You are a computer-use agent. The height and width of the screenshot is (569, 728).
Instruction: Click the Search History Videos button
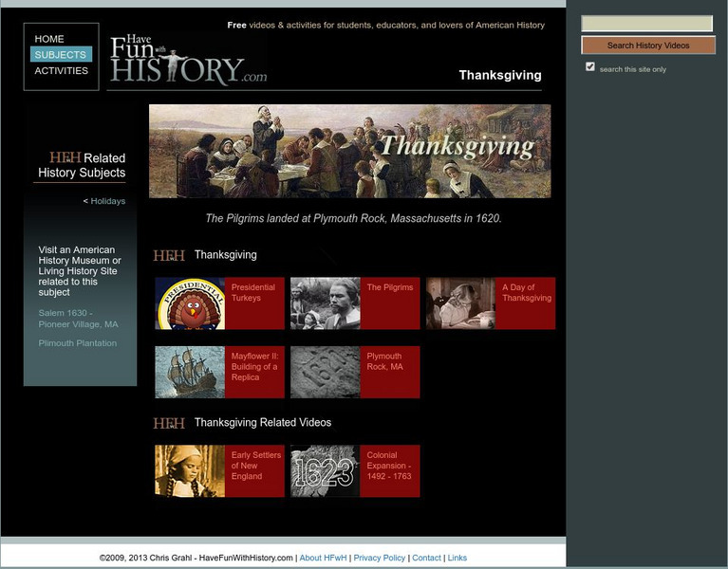[x=648, y=46]
